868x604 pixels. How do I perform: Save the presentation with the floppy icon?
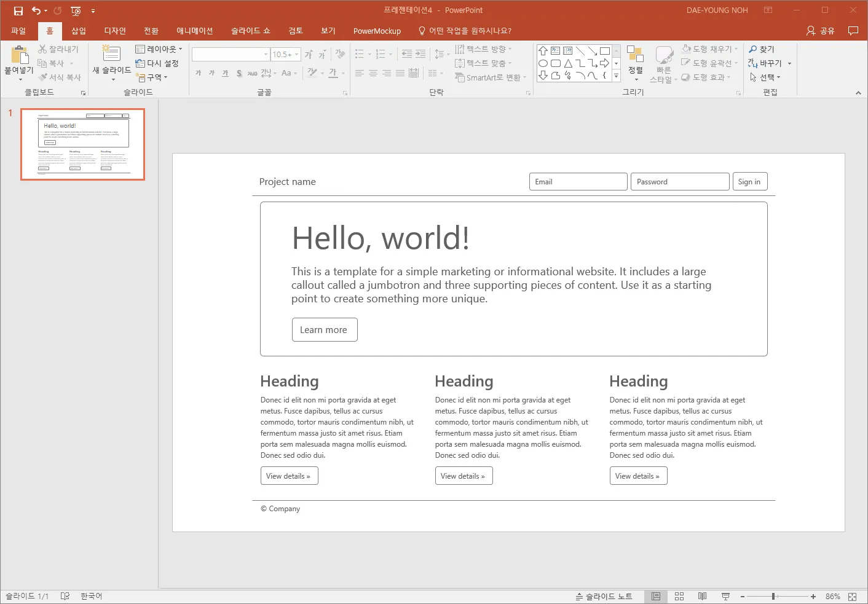point(18,10)
